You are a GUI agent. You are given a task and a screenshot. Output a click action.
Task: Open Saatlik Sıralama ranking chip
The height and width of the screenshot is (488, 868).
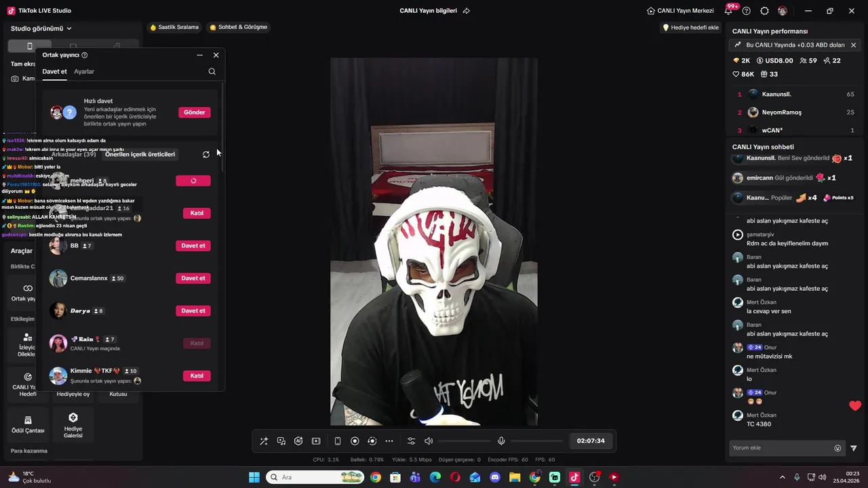174,27
